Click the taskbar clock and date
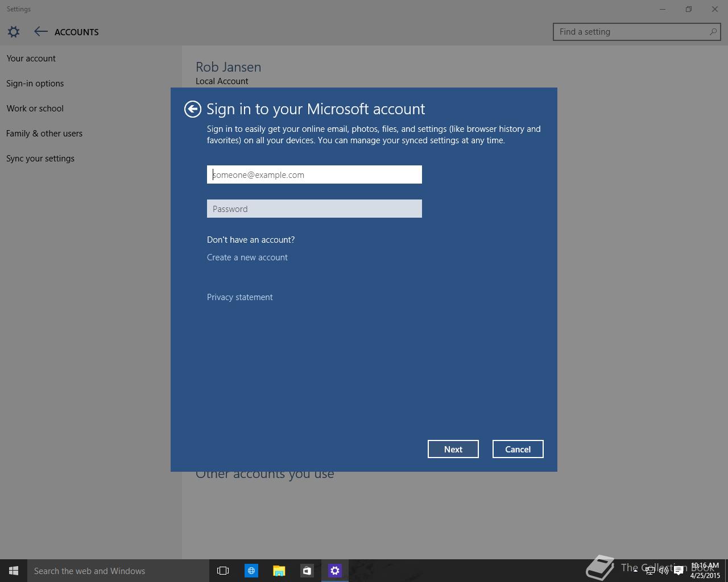The height and width of the screenshot is (582, 728). [x=705, y=571]
